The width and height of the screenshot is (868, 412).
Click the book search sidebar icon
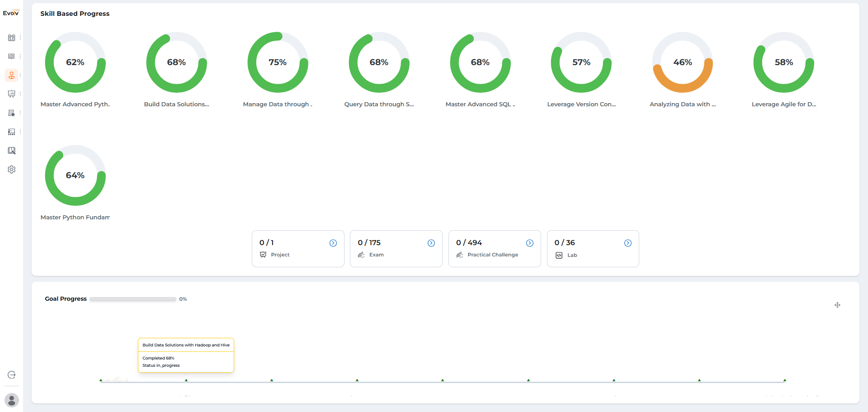pos(12,151)
